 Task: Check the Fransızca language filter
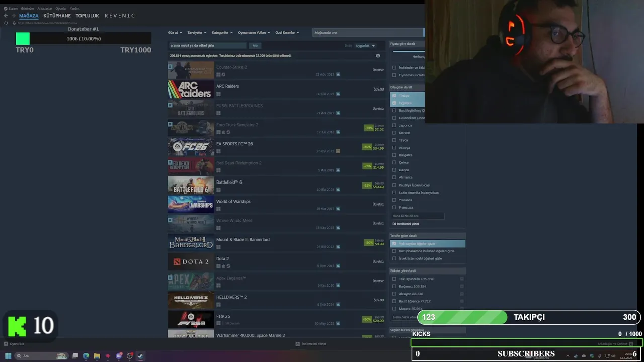tap(394, 207)
